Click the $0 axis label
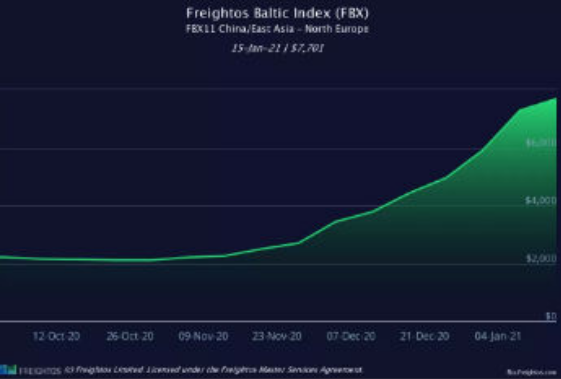 [551, 316]
